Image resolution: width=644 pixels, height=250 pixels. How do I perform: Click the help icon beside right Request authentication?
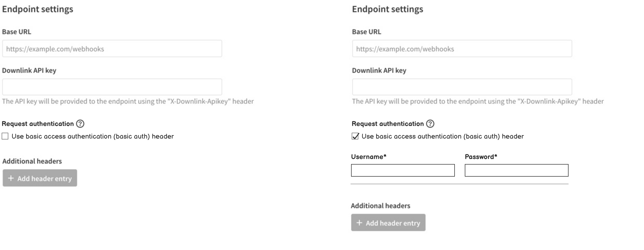[430, 124]
